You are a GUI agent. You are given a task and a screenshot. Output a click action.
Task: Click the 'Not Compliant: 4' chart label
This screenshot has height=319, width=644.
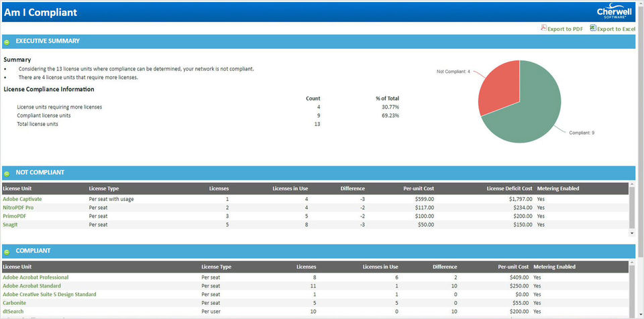point(453,72)
